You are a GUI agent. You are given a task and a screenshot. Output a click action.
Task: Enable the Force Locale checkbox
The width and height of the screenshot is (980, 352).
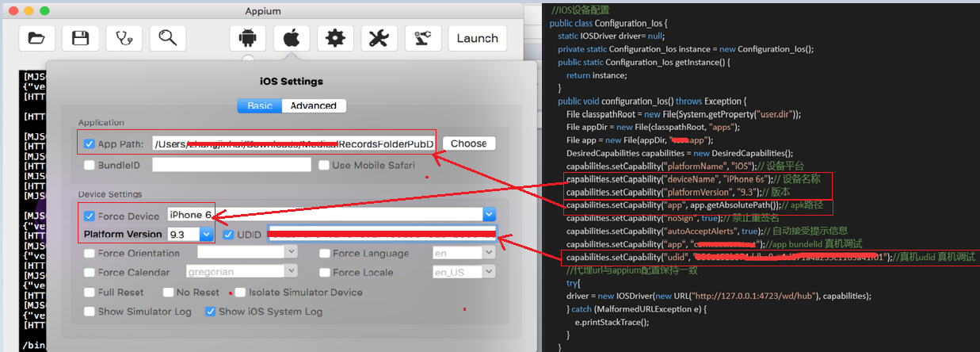click(x=325, y=273)
